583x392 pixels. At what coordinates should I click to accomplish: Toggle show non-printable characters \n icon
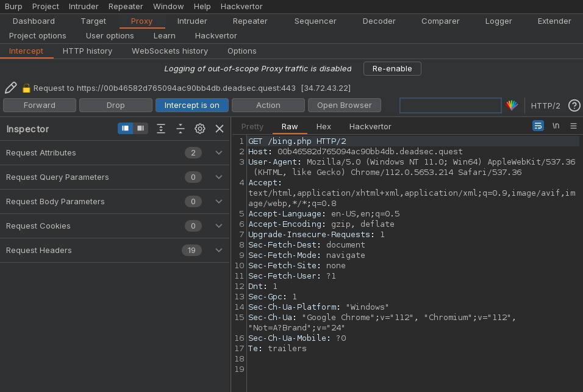[556, 126]
